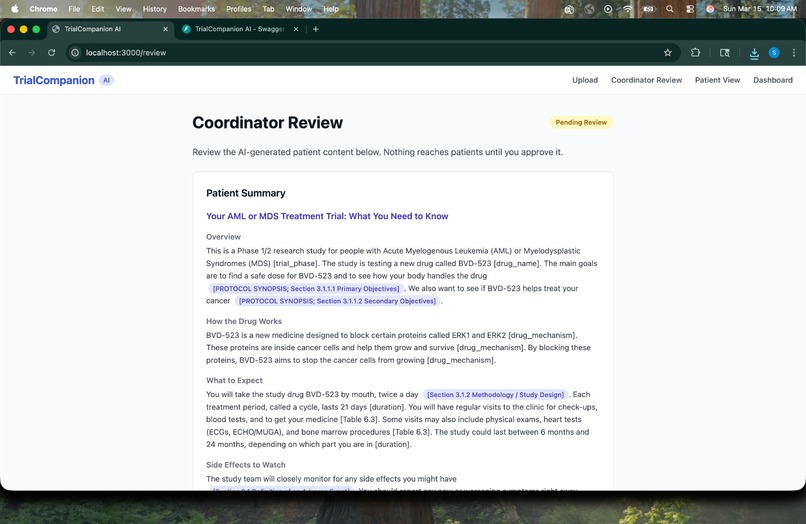Open Chrome three-dot menu

point(794,52)
